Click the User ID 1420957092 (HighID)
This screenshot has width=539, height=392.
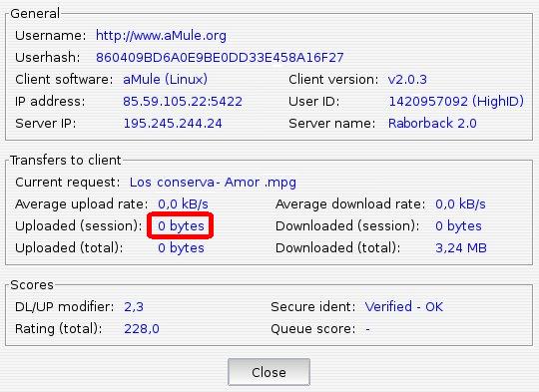[456, 102]
